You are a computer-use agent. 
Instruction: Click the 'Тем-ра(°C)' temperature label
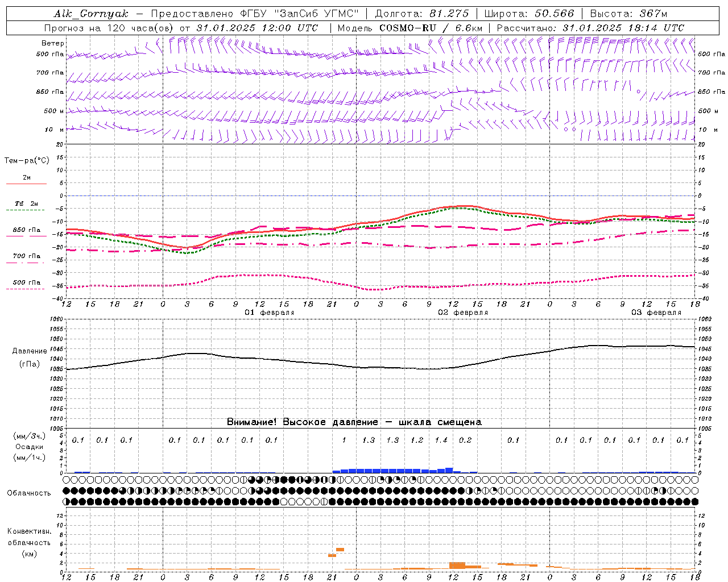click(x=27, y=161)
